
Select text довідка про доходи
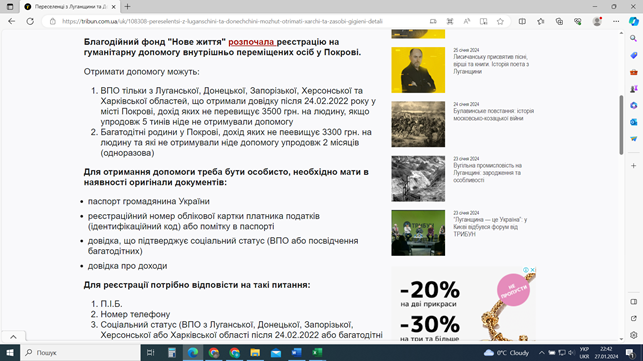click(128, 266)
